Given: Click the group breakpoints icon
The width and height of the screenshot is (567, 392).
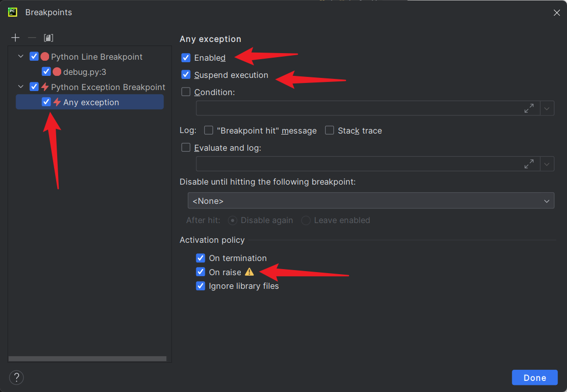Looking at the screenshot, I should 49,38.
